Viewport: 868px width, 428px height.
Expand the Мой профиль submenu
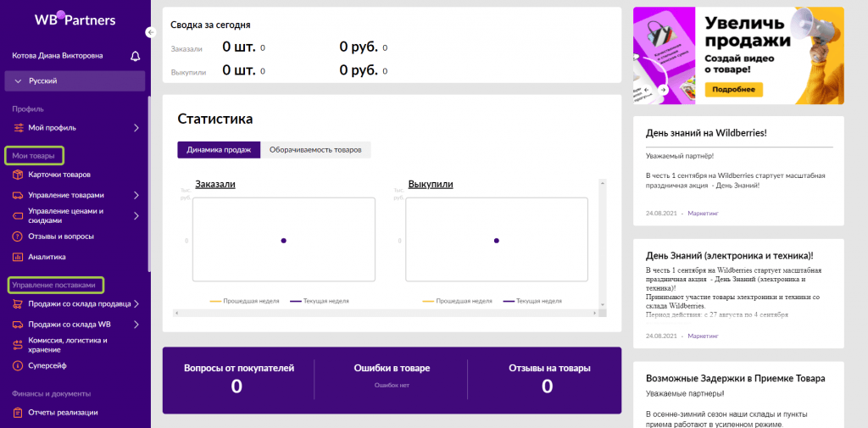point(136,128)
